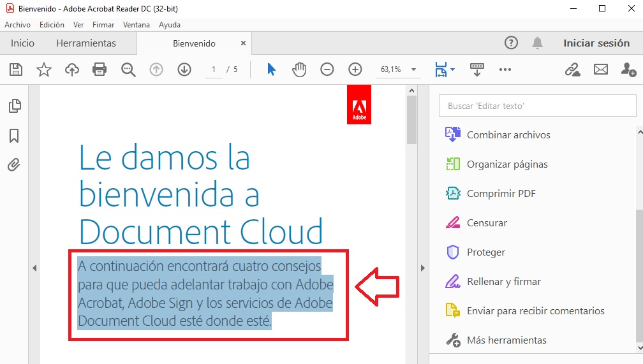Click the Print file icon
Image resolution: width=643 pixels, height=364 pixels.
[100, 69]
